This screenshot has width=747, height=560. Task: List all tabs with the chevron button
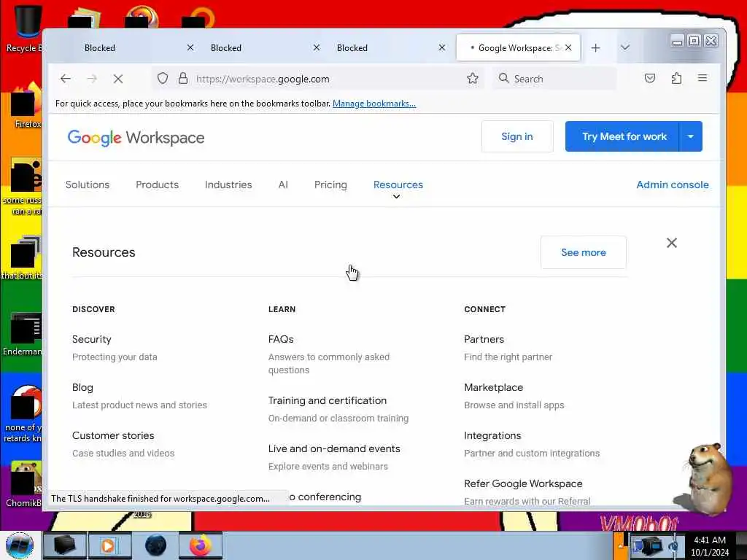tap(625, 47)
